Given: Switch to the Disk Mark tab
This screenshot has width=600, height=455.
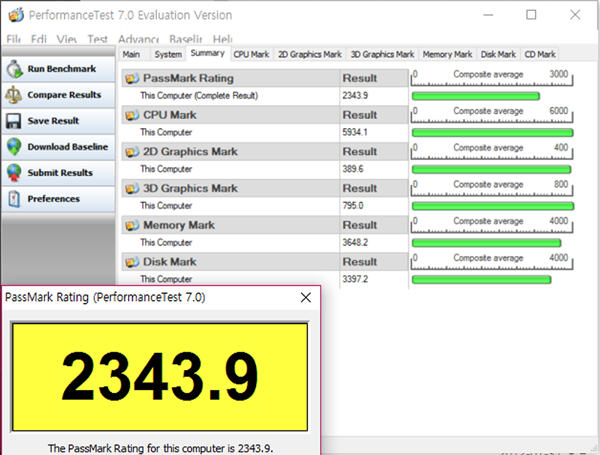Looking at the screenshot, I should click(498, 54).
